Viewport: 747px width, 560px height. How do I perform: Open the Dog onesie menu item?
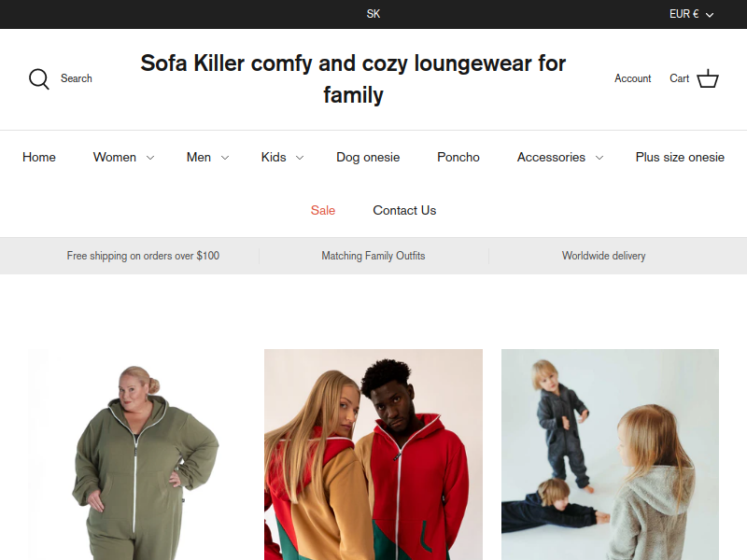pyautogui.click(x=368, y=157)
